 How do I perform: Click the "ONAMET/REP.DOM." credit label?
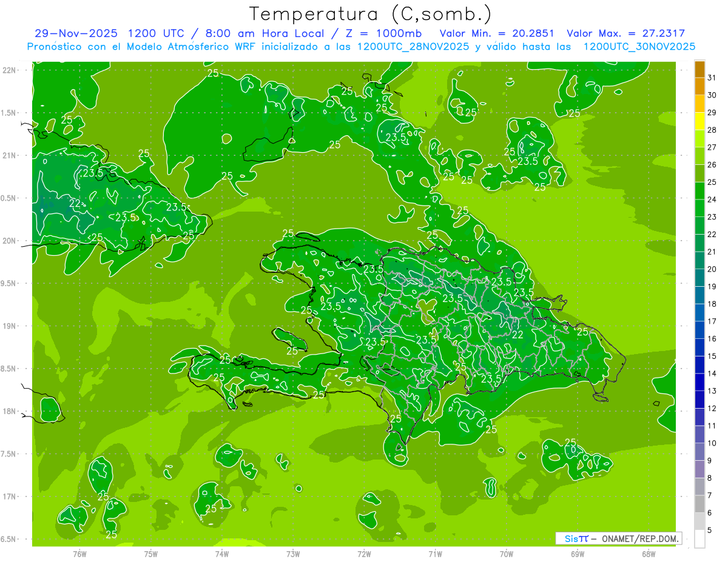tap(640, 538)
